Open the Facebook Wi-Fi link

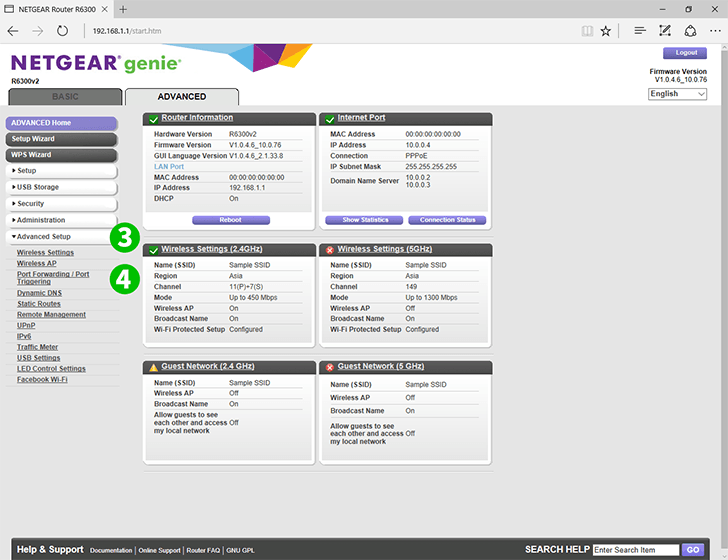42,380
